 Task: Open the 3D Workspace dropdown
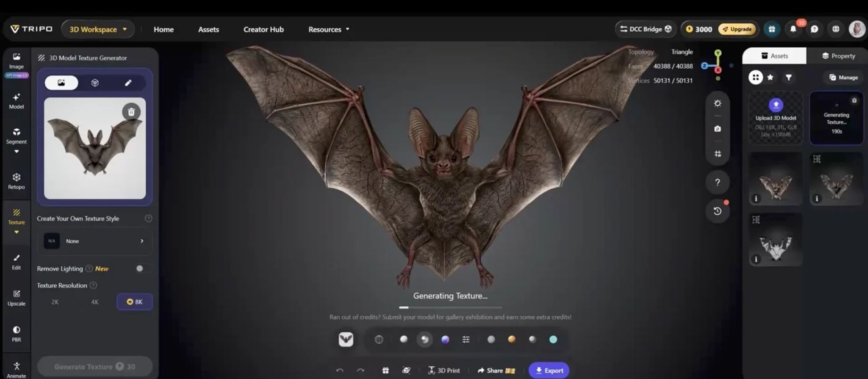[98, 29]
